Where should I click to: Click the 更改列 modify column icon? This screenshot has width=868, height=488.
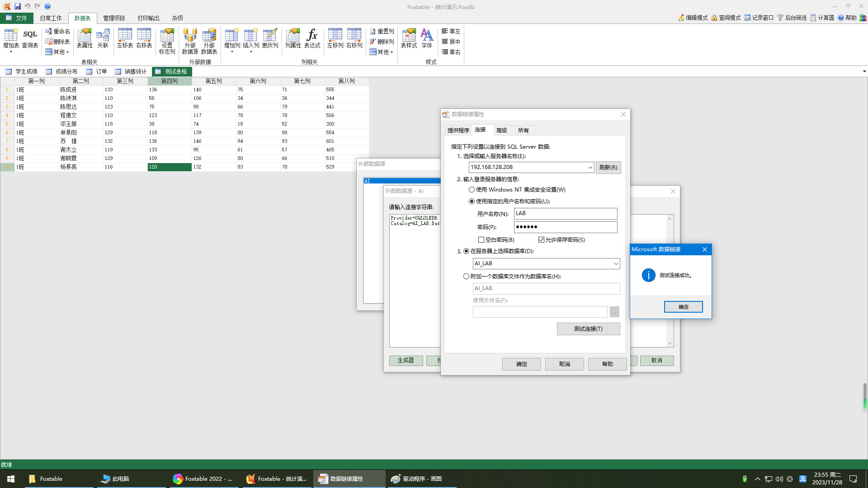(270, 38)
